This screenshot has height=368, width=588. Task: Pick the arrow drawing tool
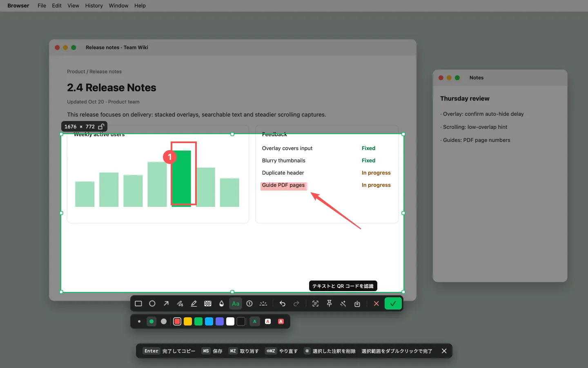coord(166,304)
